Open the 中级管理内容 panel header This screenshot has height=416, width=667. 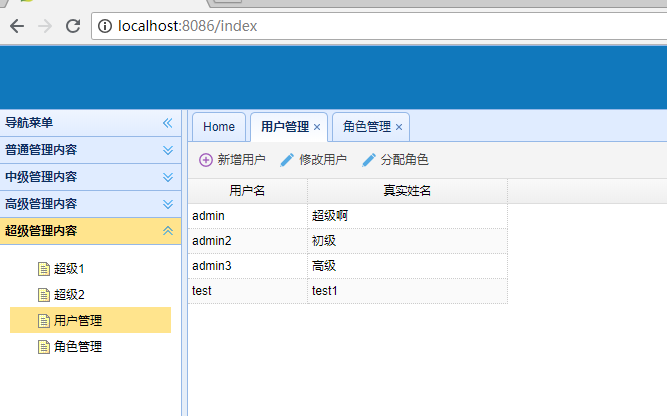(91, 177)
